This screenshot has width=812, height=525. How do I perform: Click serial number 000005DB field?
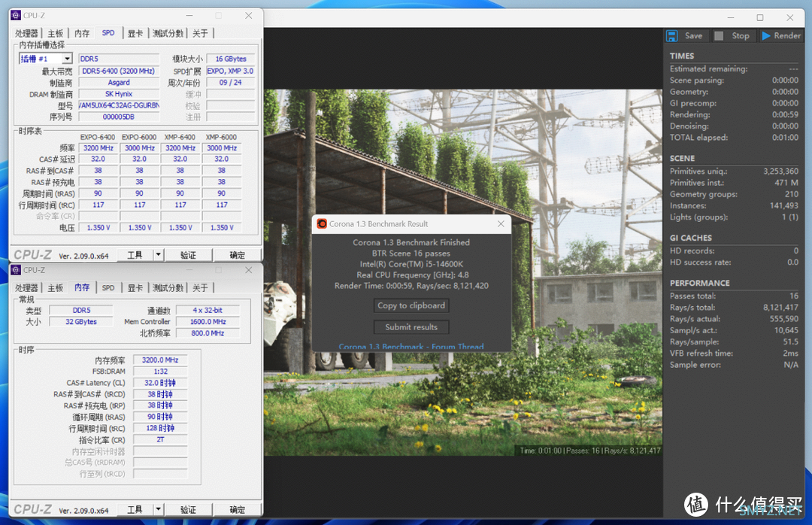coord(119,117)
